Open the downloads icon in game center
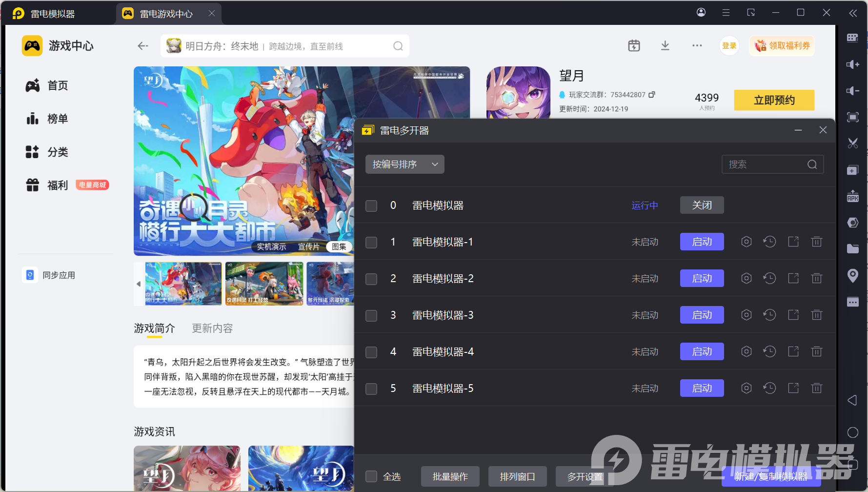Viewport: 868px width, 492px height. [x=665, y=46]
